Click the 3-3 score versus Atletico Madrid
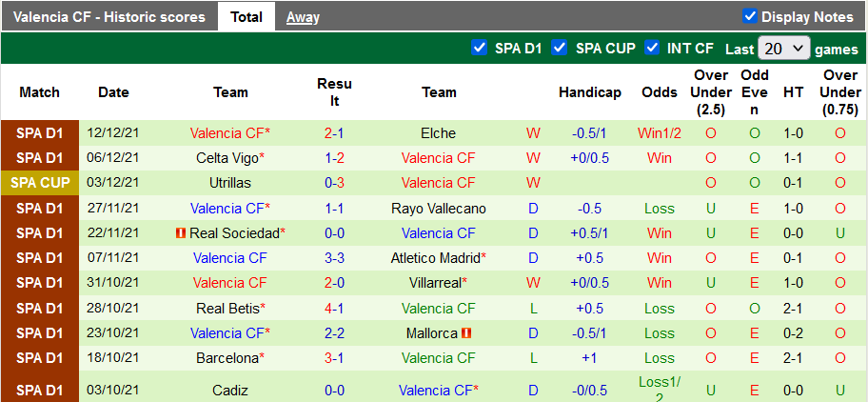 334,257
